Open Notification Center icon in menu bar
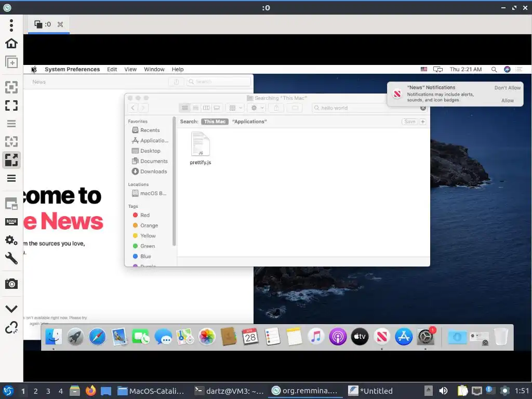The width and height of the screenshot is (532, 399). click(x=519, y=69)
